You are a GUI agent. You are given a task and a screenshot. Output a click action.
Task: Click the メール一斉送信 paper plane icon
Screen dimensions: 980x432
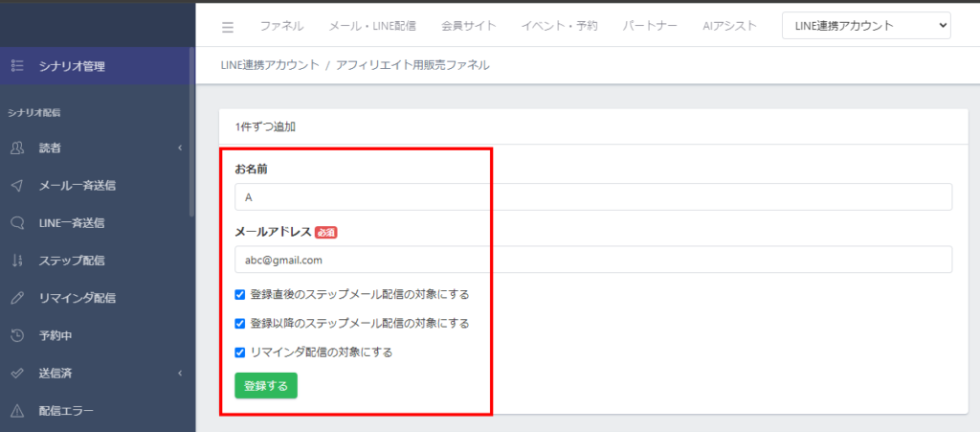[16, 185]
